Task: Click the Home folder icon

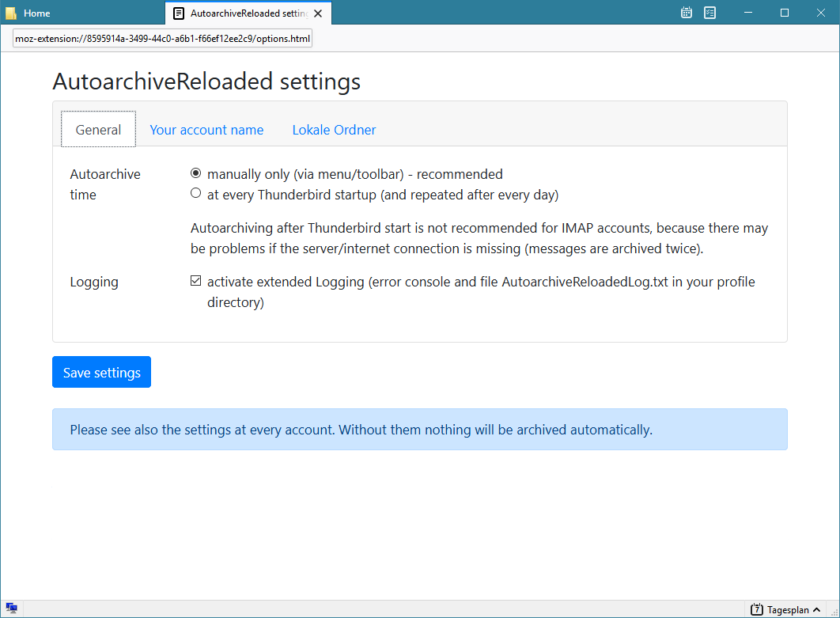Action: coord(11,13)
